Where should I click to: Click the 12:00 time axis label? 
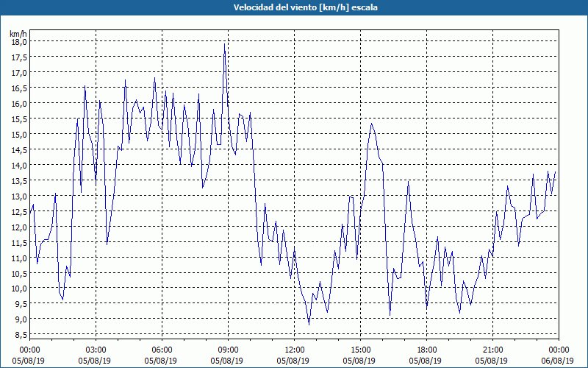[x=295, y=350]
